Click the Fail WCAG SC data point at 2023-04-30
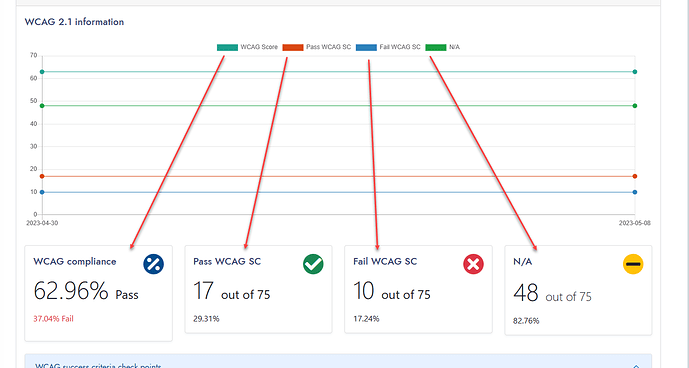This screenshot has height=368, width=689. pyautogui.click(x=42, y=192)
